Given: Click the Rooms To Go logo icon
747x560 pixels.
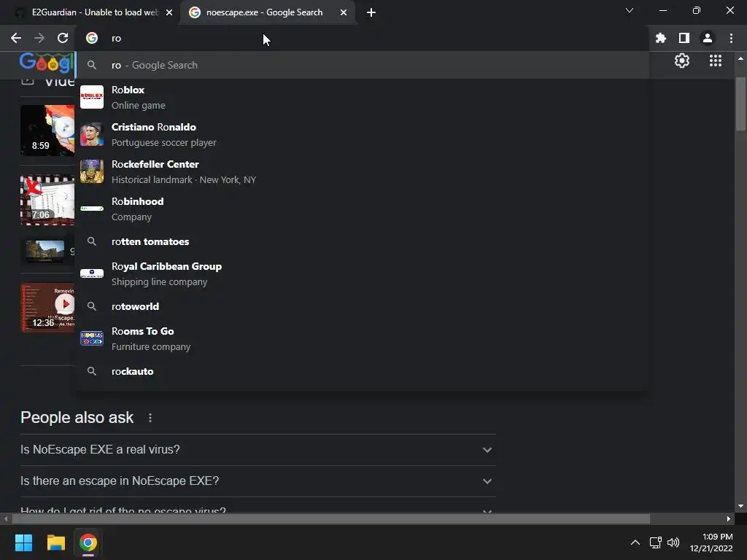Looking at the screenshot, I should (x=92, y=338).
